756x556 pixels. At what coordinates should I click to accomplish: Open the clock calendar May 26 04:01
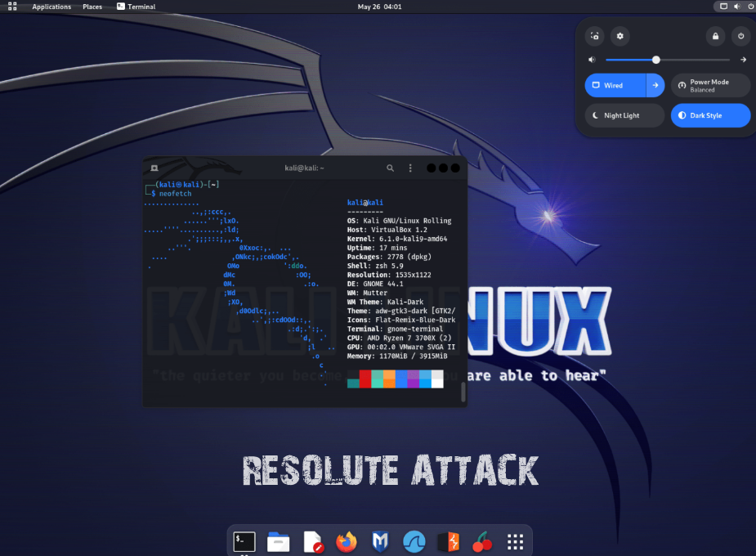click(379, 7)
